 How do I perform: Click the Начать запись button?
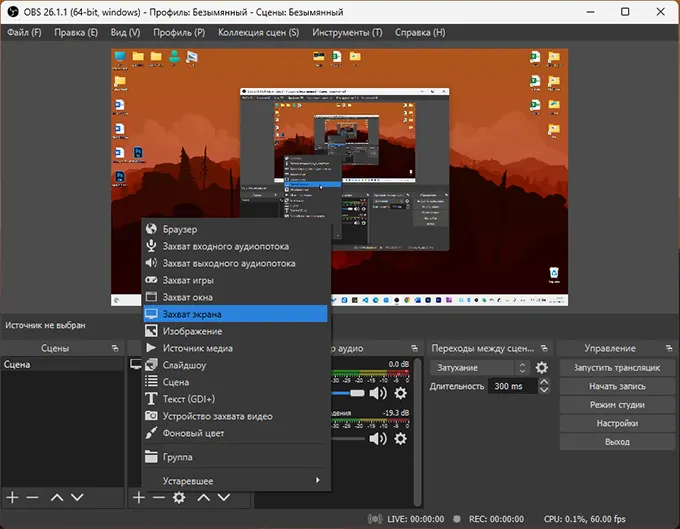[616, 386]
